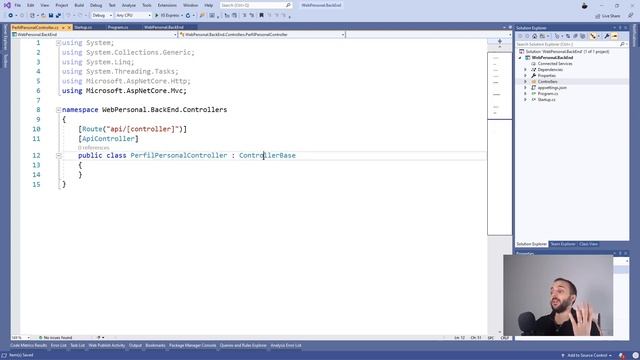Click the Home icon in Solution Explorer
This screenshot has width=640, height=360.
(x=534, y=36)
